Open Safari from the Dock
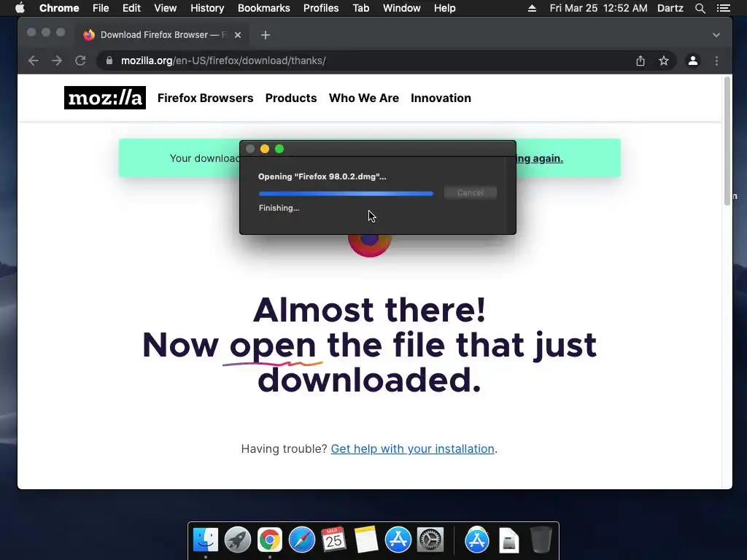 pyautogui.click(x=302, y=540)
